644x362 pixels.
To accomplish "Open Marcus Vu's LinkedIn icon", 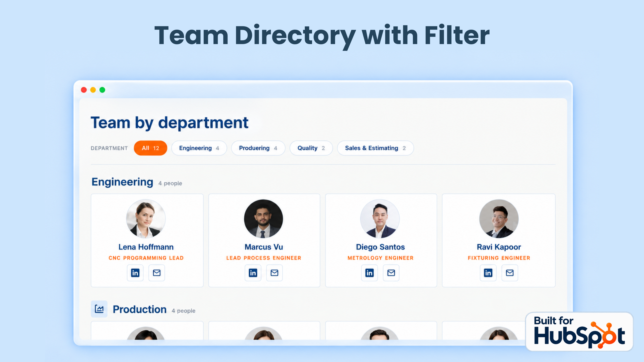I will tap(253, 273).
